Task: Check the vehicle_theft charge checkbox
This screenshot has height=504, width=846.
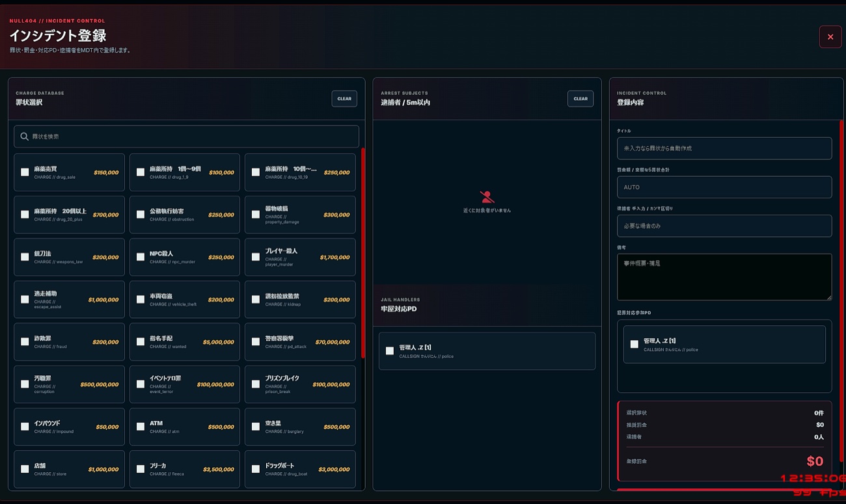Action: click(141, 300)
